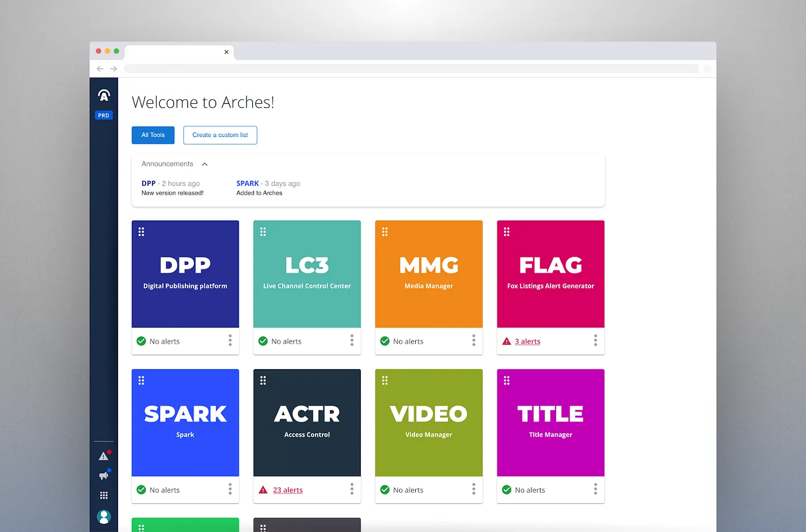Viewport: 806px width, 532px height.
Task: Open the announcements megaphone icon in sidebar
Action: coord(104,476)
